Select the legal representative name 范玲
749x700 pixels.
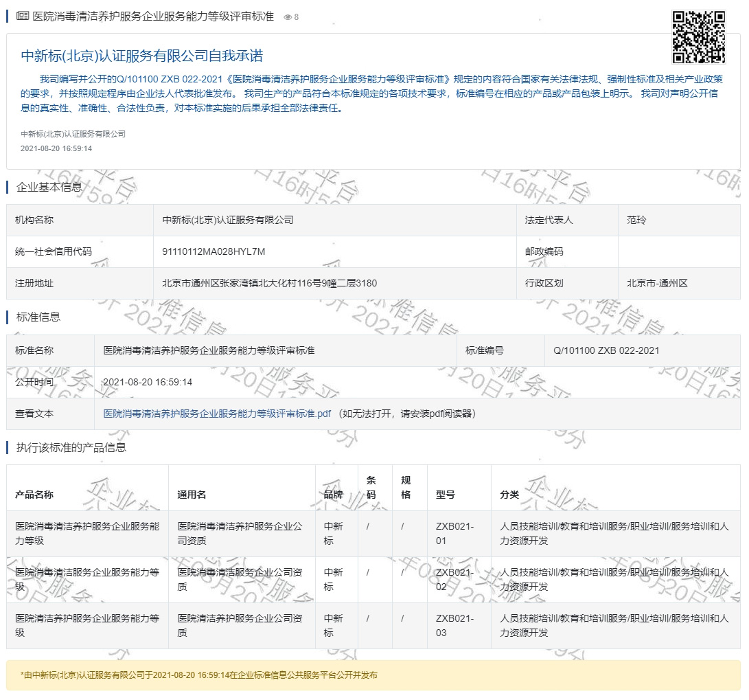(636, 221)
